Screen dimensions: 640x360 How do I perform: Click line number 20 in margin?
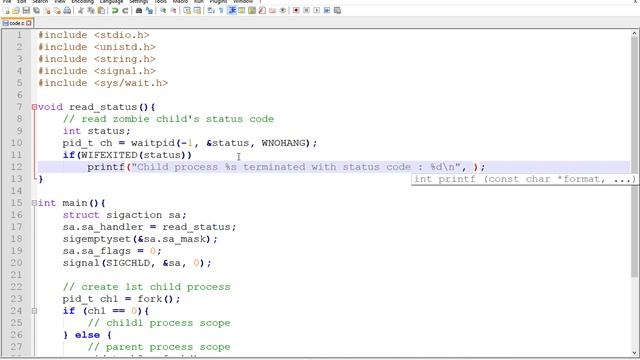click(16, 263)
